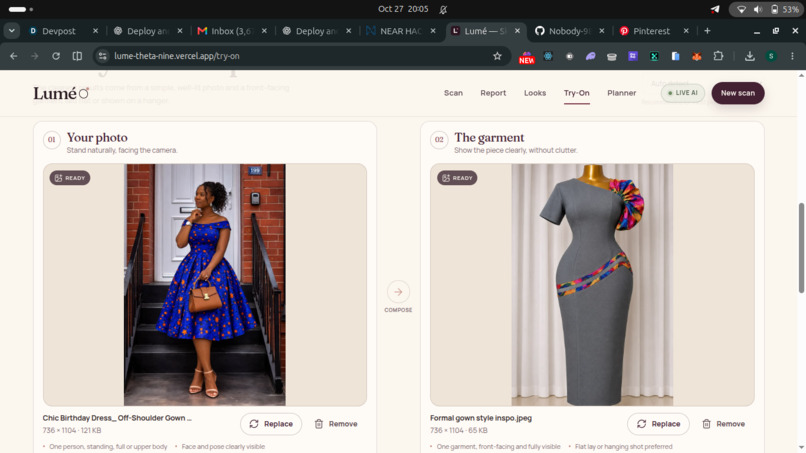Start a New scan
The width and height of the screenshot is (806, 453).
pyautogui.click(x=738, y=93)
